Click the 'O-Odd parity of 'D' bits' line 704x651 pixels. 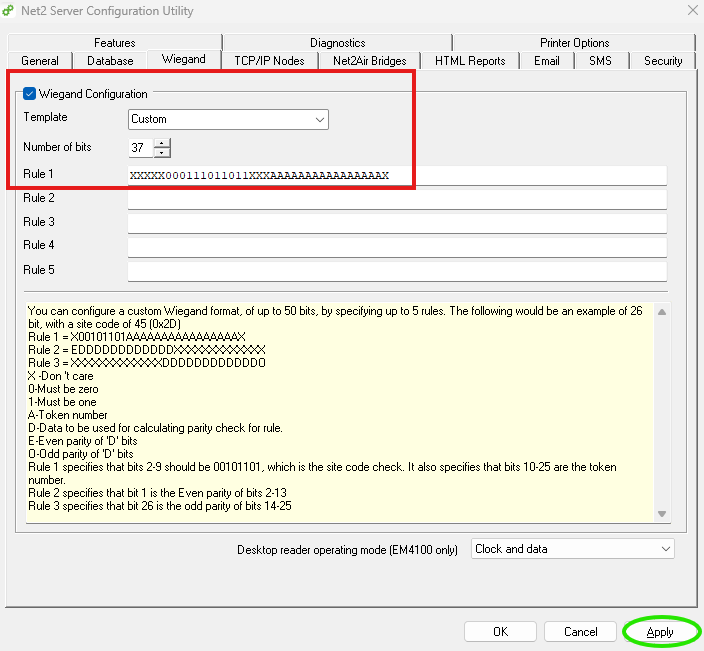81,454
